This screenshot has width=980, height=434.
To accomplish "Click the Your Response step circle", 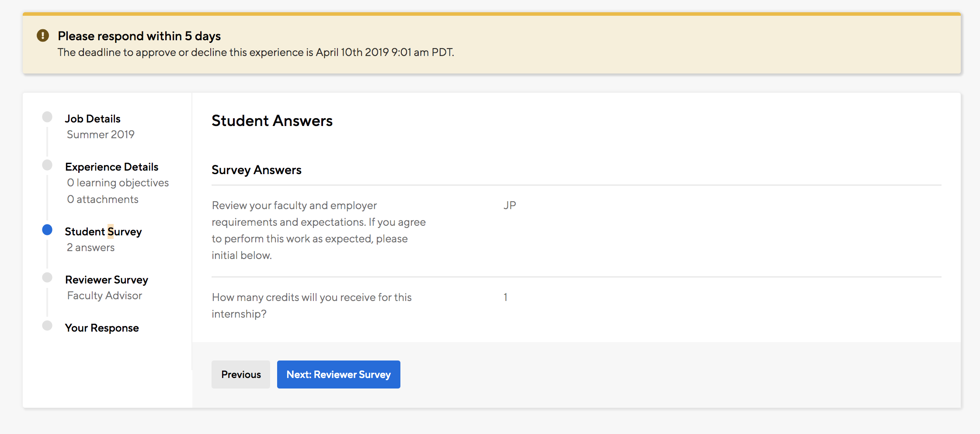I will coord(47,326).
